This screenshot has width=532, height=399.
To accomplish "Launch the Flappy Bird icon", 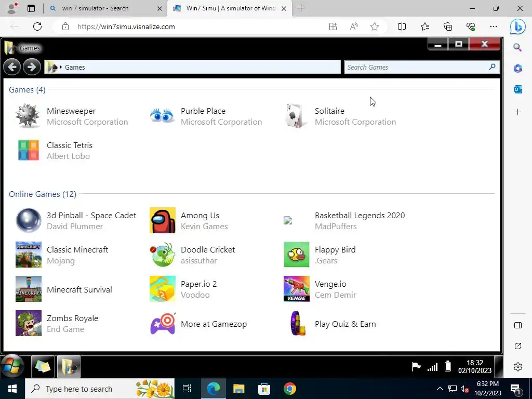I will [297, 255].
